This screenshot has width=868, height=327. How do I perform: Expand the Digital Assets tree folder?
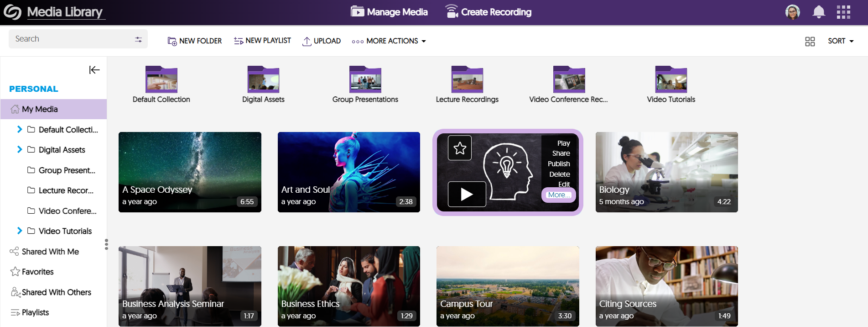(20, 149)
